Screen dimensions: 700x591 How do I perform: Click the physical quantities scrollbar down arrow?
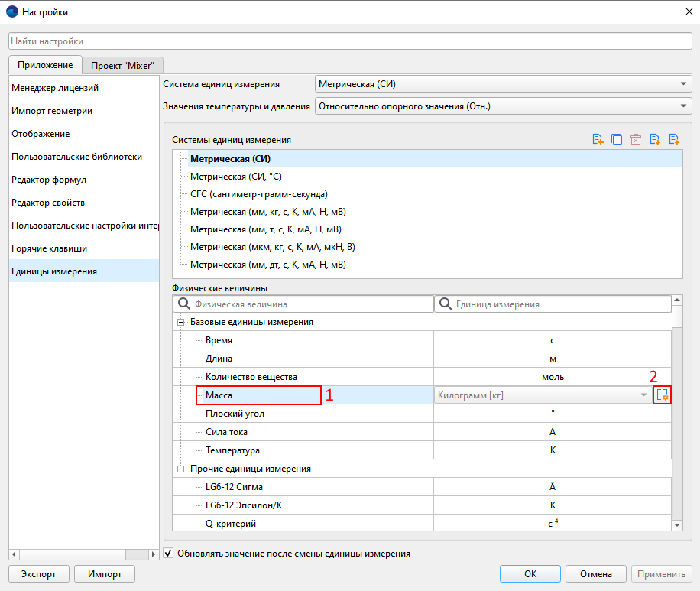coord(676,525)
